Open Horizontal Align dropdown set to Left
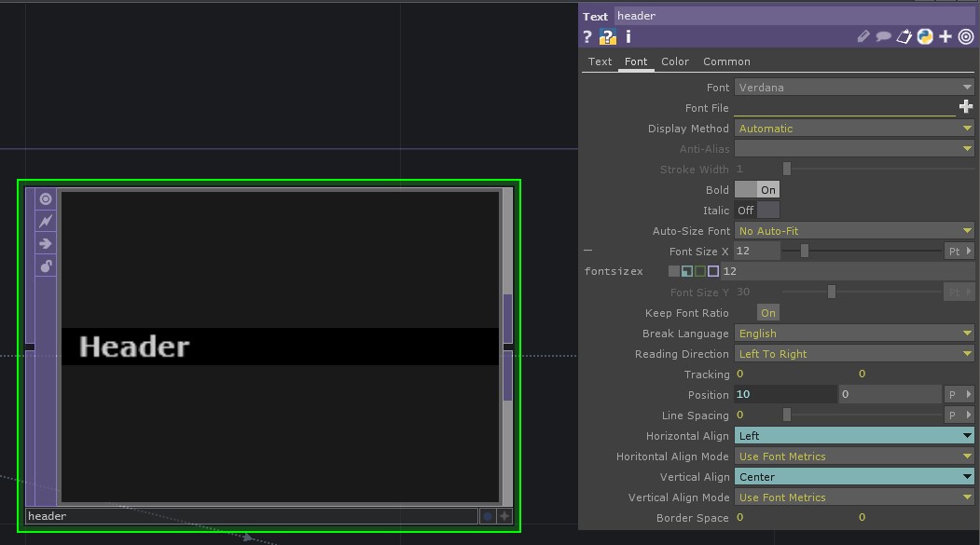The height and width of the screenshot is (545, 980). (x=854, y=436)
